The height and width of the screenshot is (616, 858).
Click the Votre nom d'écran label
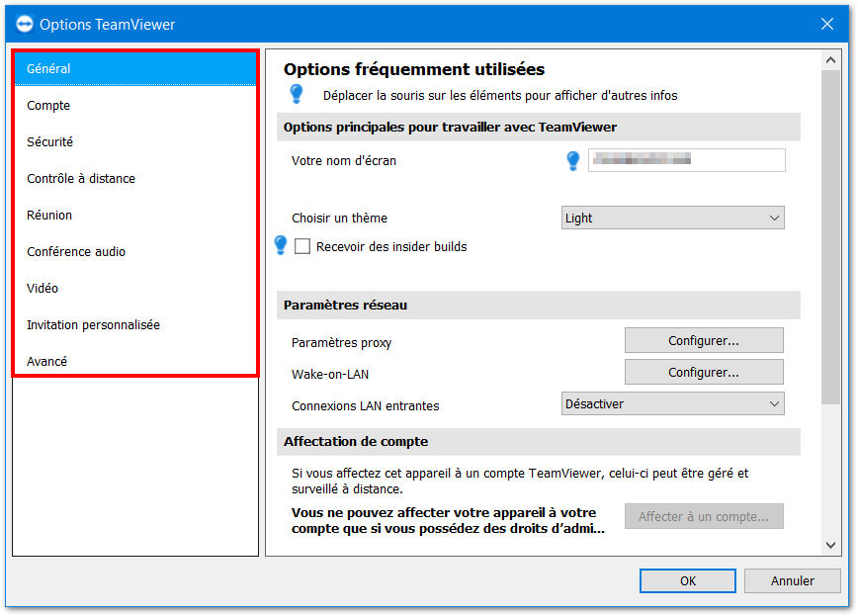pyautogui.click(x=344, y=161)
